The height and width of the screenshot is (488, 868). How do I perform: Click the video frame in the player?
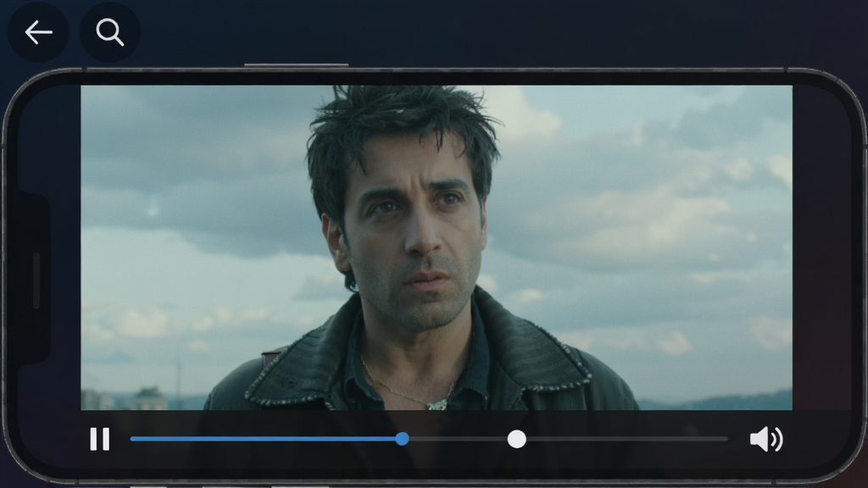437,247
